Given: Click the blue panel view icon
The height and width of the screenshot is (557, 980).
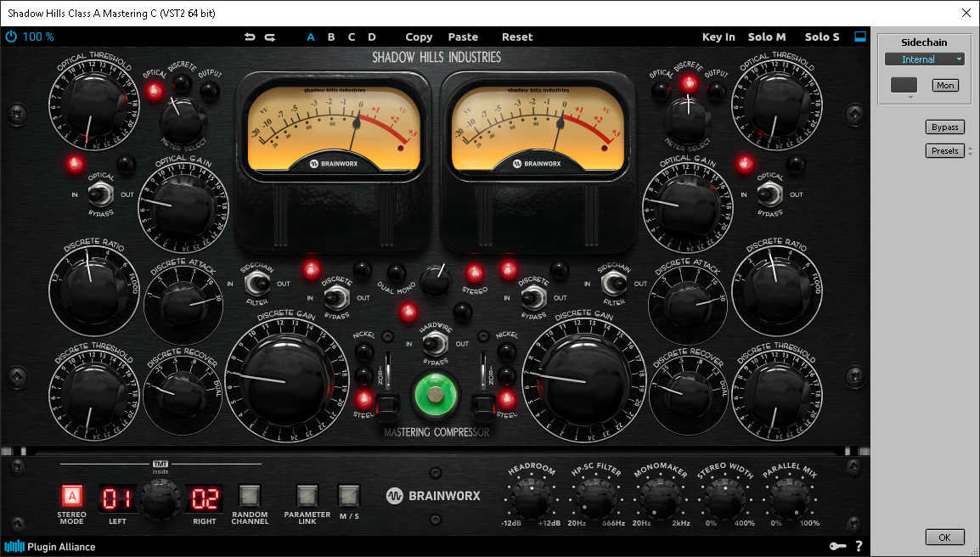Looking at the screenshot, I should pyautogui.click(x=860, y=37).
